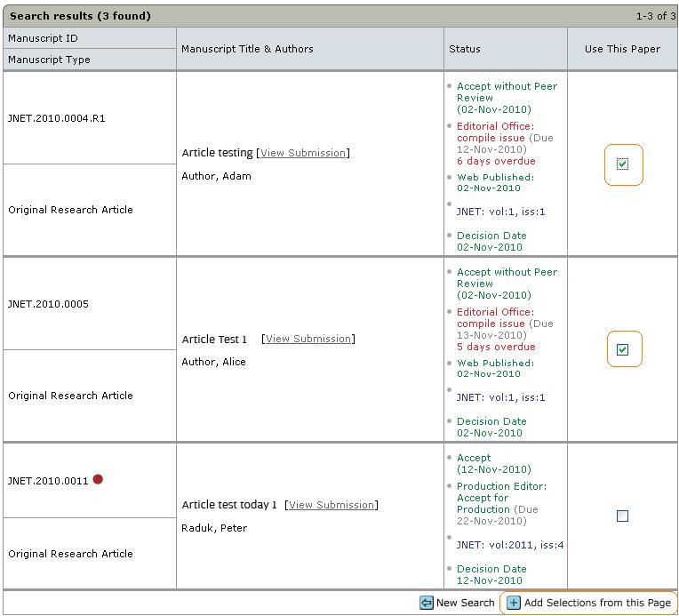Click the Use This Paper column header
The width and height of the screenshot is (679, 616).
(622, 49)
